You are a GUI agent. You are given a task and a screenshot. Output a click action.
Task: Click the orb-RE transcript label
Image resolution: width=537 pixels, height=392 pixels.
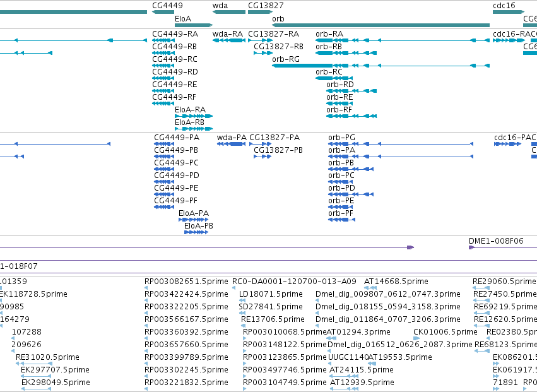tap(339, 97)
